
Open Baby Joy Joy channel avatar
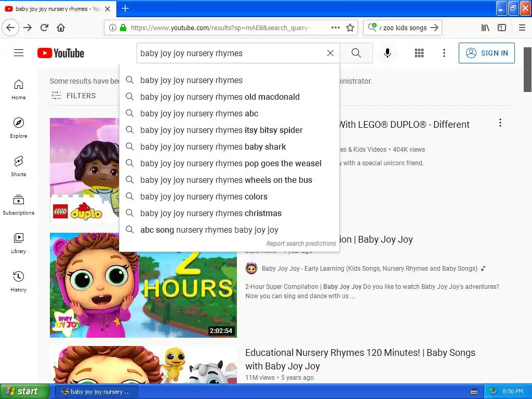click(x=251, y=269)
